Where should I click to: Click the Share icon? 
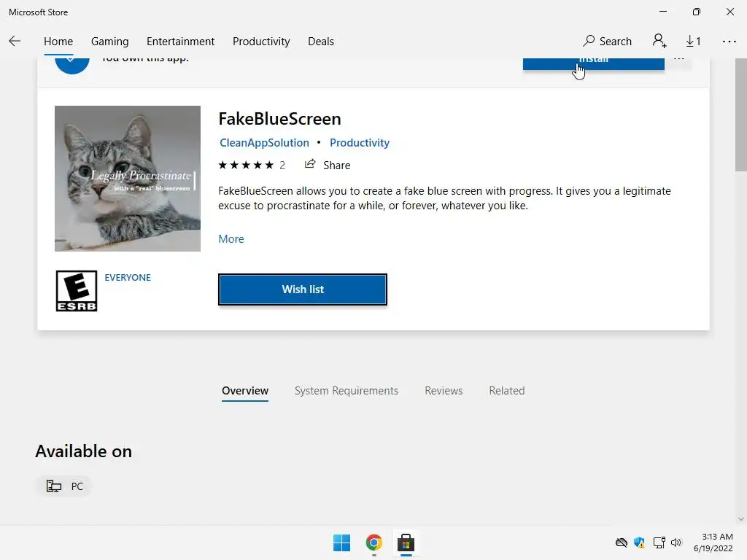point(310,164)
